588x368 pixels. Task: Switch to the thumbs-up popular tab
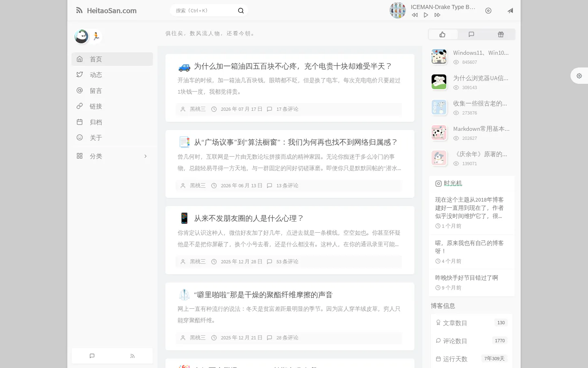pos(443,34)
